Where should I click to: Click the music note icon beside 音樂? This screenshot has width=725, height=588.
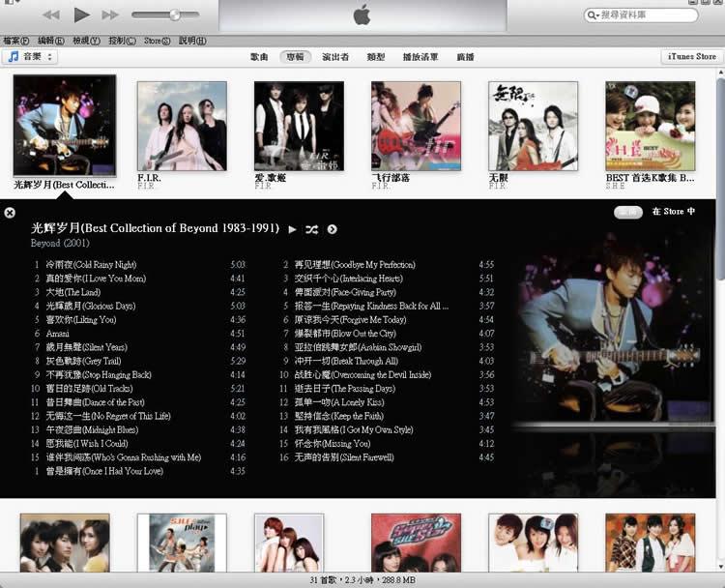pyautogui.click(x=14, y=56)
